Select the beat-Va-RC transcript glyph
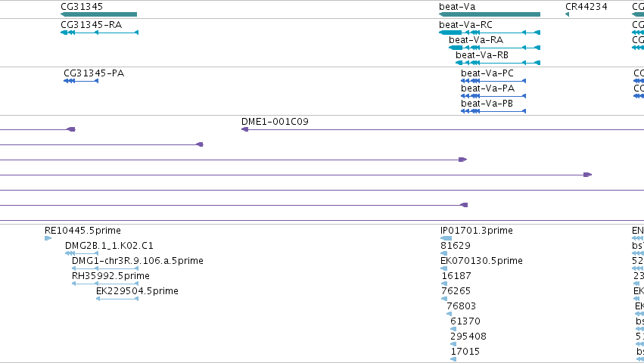The height and width of the screenshot is (363, 644). point(490,33)
